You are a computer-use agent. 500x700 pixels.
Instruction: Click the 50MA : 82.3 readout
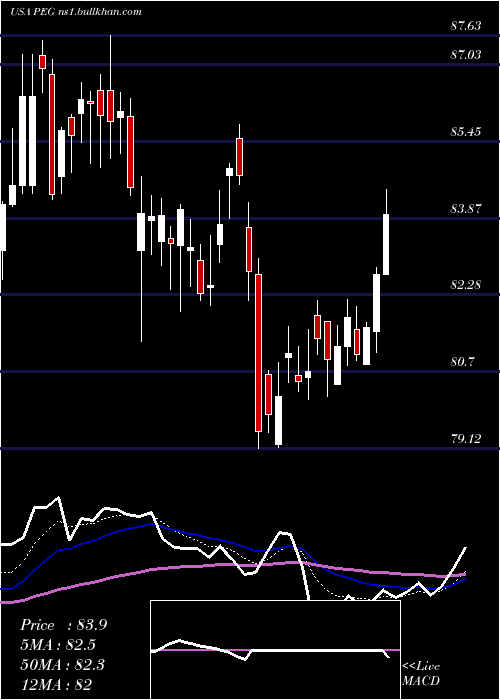click(x=62, y=664)
